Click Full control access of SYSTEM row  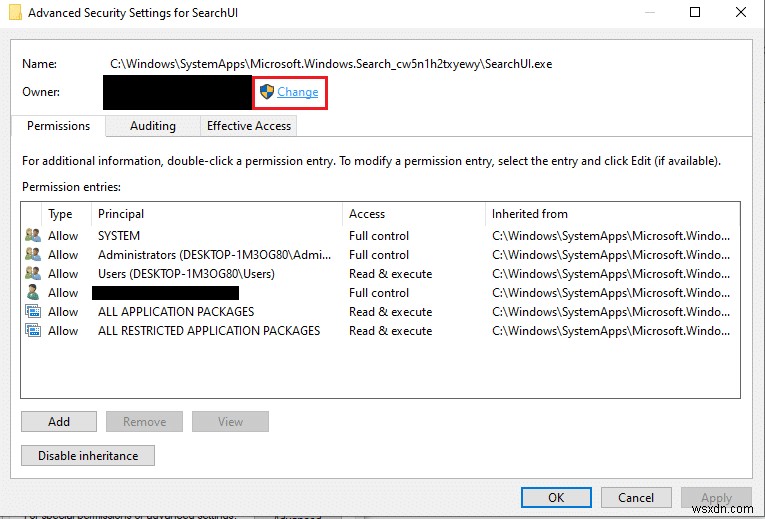click(379, 236)
